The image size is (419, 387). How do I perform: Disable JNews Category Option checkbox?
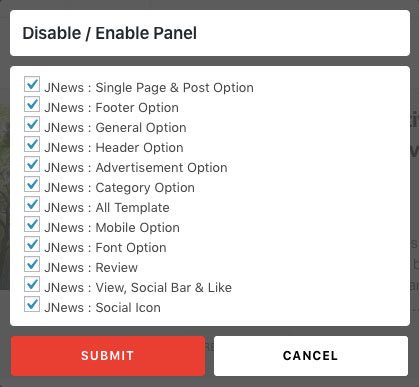[32, 184]
